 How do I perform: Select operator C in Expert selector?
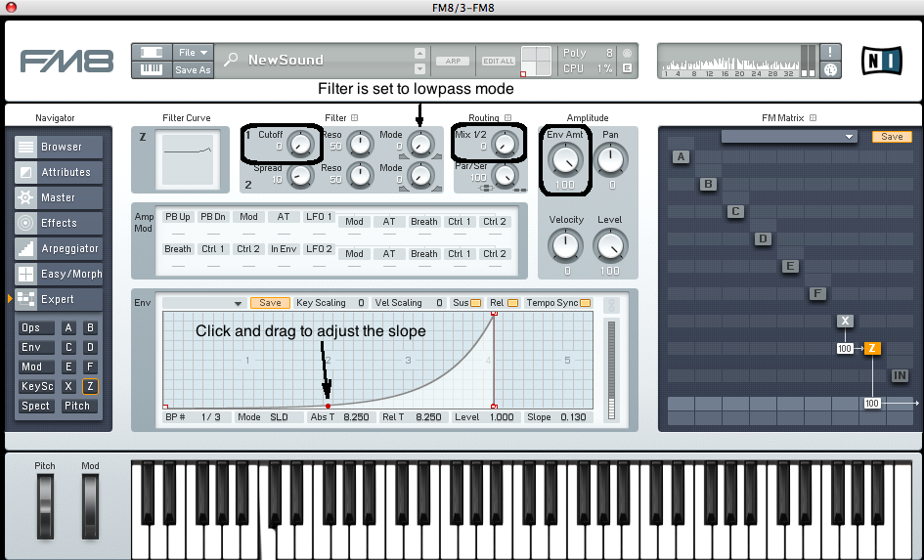(x=68, y=347)
